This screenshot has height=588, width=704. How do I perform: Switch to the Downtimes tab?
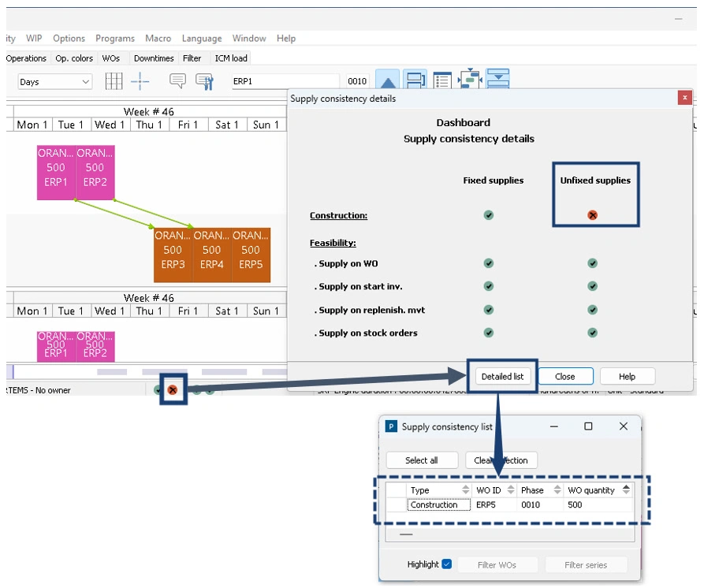pyautogui.click(x=154, y=58)
